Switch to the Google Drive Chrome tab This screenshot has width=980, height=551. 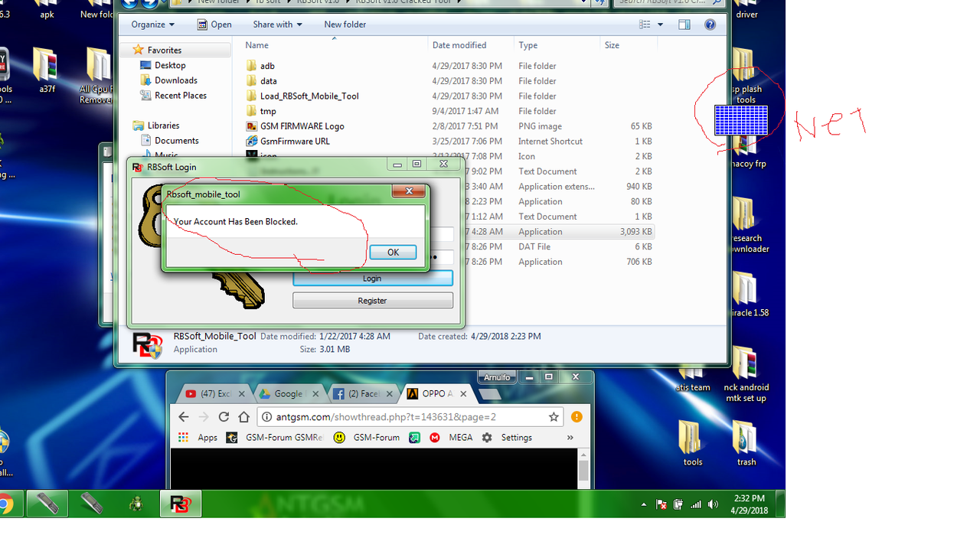[288, 394]
